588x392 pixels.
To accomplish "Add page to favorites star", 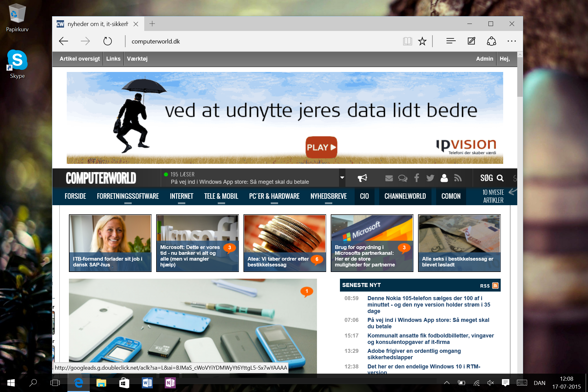I will point(422,41).
